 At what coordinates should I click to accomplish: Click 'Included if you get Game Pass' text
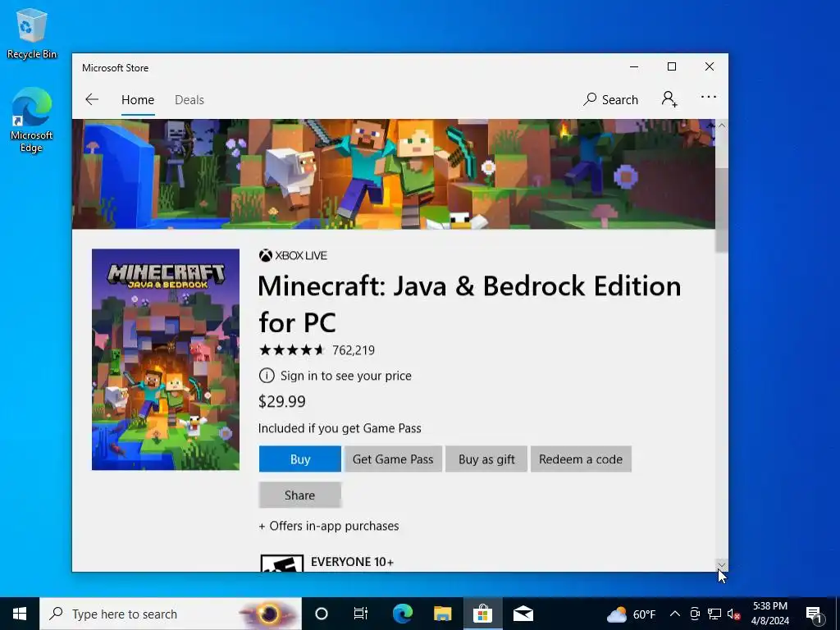(x=340, y=428)
